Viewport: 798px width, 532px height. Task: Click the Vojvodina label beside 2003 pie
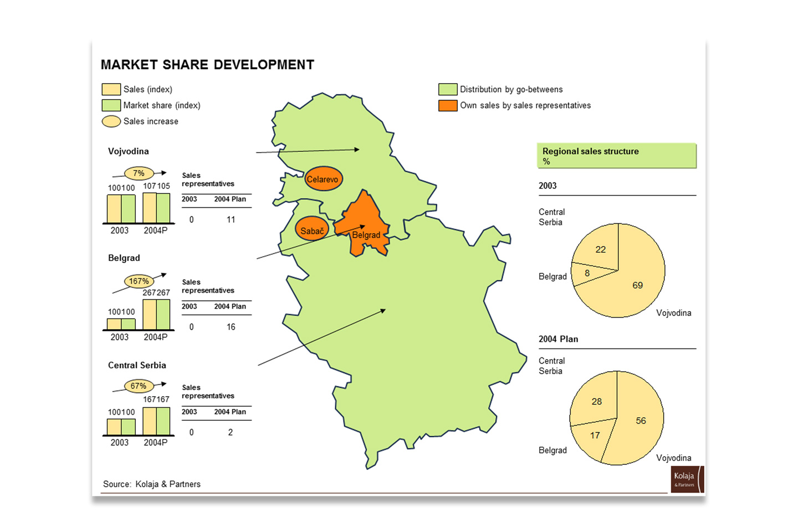(674, 313)
